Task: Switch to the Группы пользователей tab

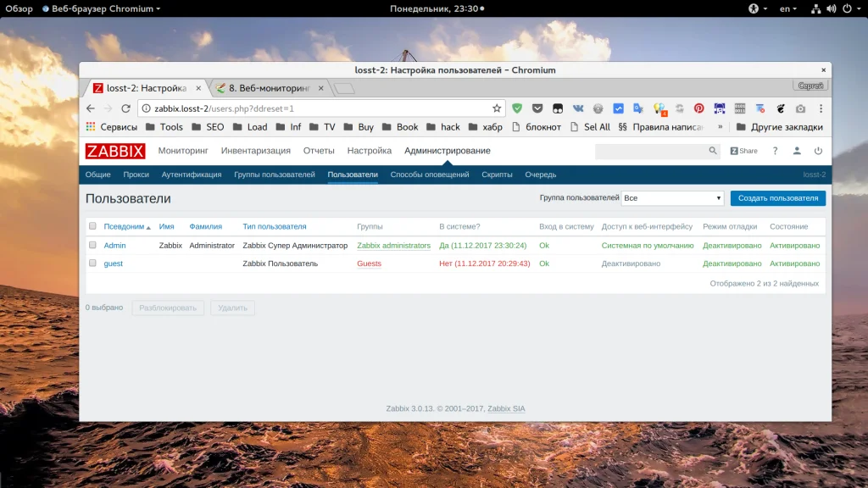Action: (274, 175)
